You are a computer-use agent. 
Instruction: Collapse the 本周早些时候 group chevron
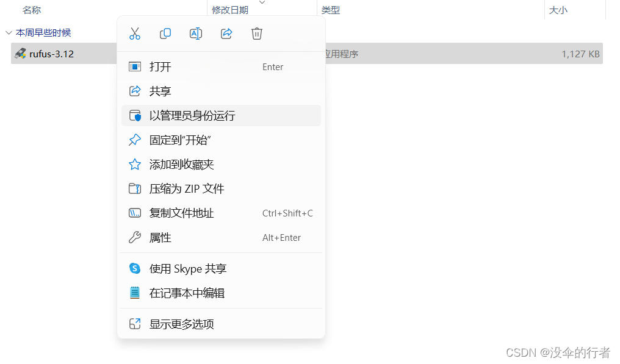(x=9, y=33)
